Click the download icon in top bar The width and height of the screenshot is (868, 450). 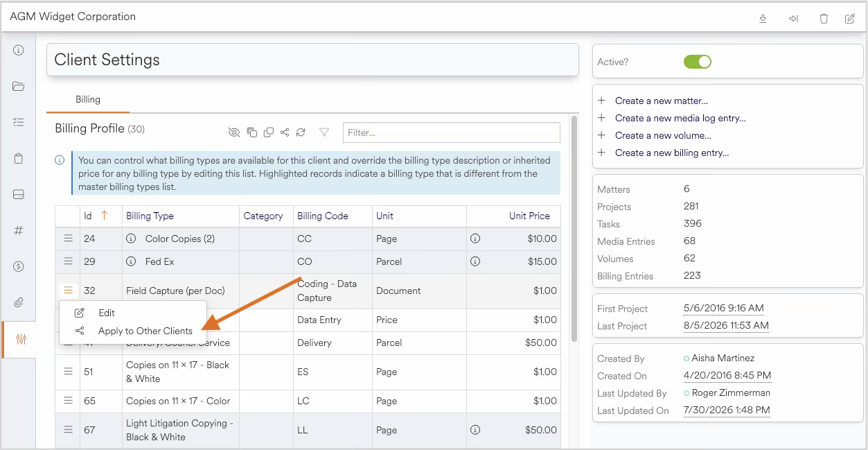[763, 19]
